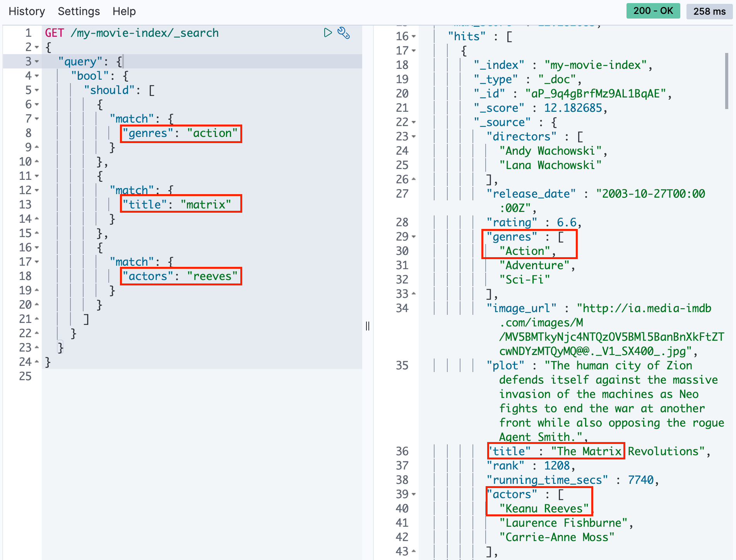
Task: Click "Lana Wachowski" in directors
Action: (550, 165)
